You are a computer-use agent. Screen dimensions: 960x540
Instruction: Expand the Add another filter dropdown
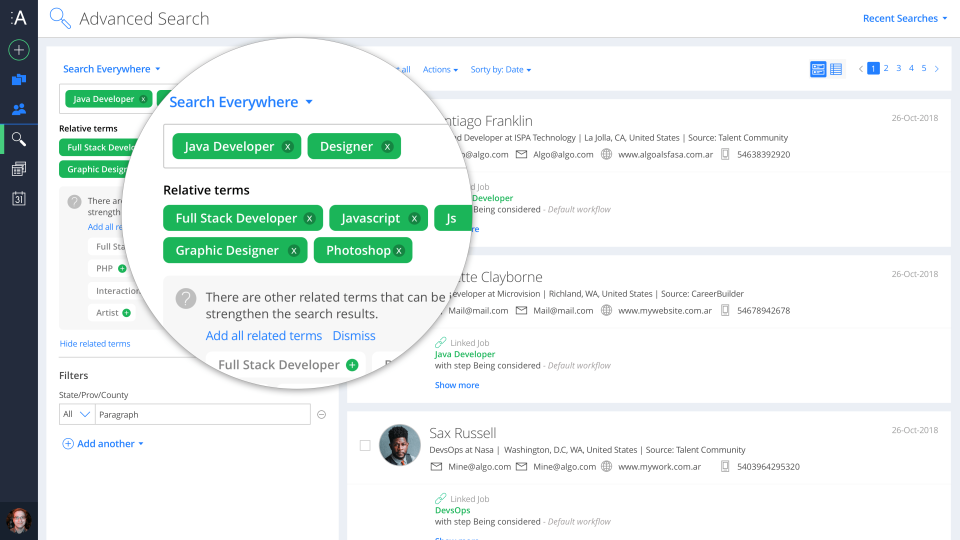[104, 444]
